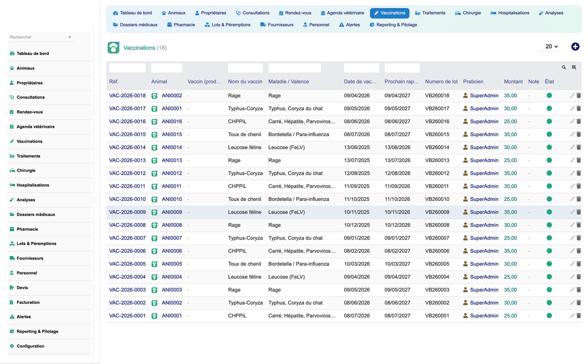588x364 pixels.
Task: Switch to the Agenda vétérinaire top tab
Action: pos(343,13)
